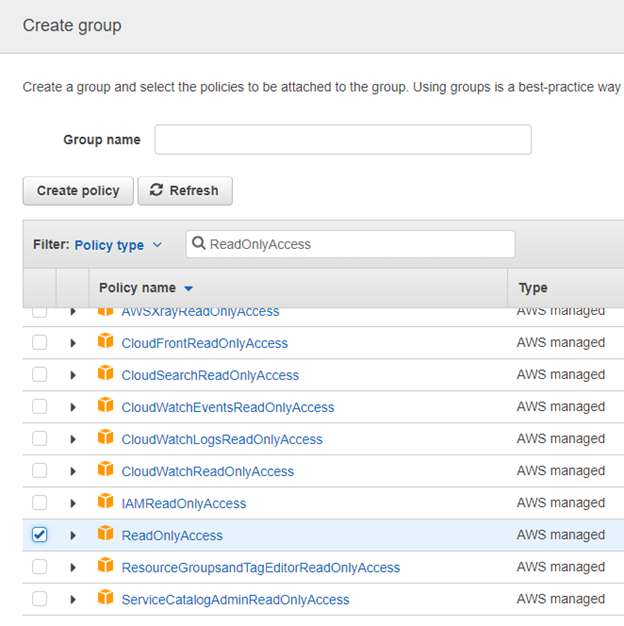
Task: Enable the CloudWatchEventsReadOnlyAccess checkbox
Action: point(40,406)
